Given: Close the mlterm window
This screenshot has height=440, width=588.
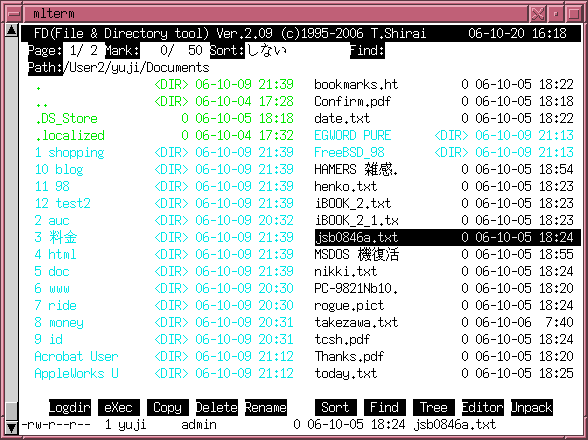Looking at the screenshot, I should [538, 14].
